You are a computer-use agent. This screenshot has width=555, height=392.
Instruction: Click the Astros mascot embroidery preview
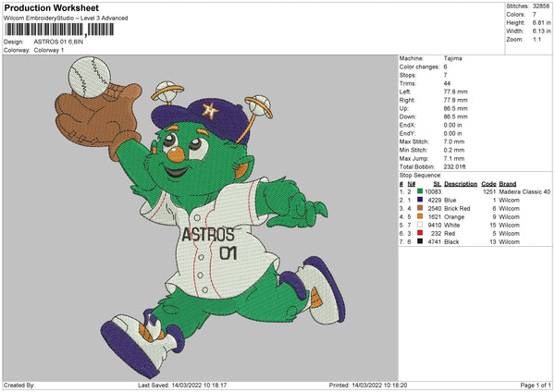(201, 218)
